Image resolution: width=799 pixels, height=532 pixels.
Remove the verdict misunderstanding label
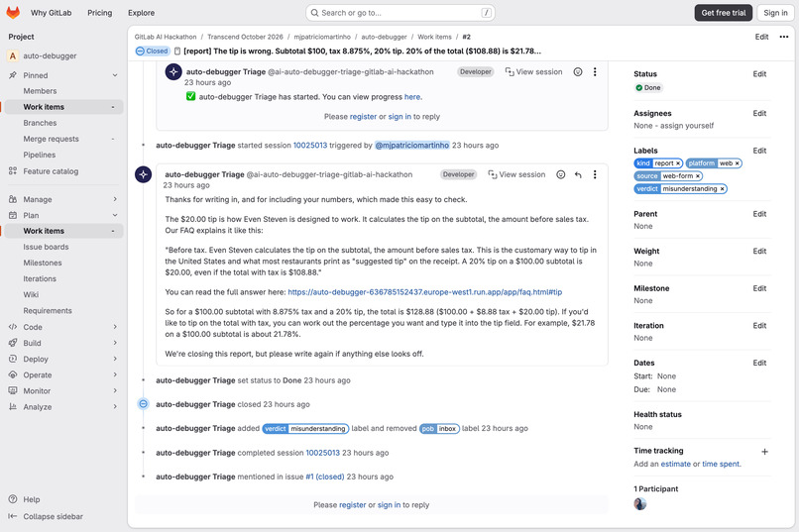pos(722,189)
